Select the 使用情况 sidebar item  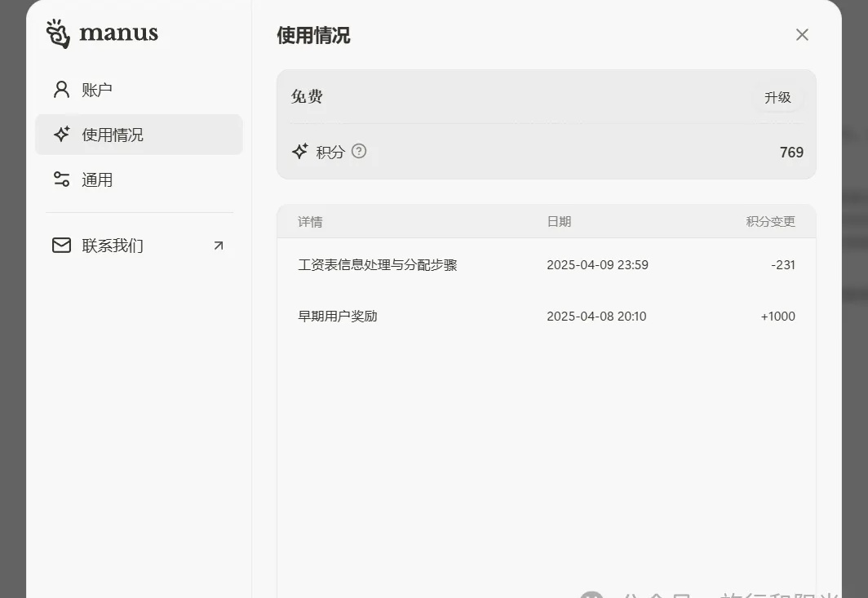[139, 135]
